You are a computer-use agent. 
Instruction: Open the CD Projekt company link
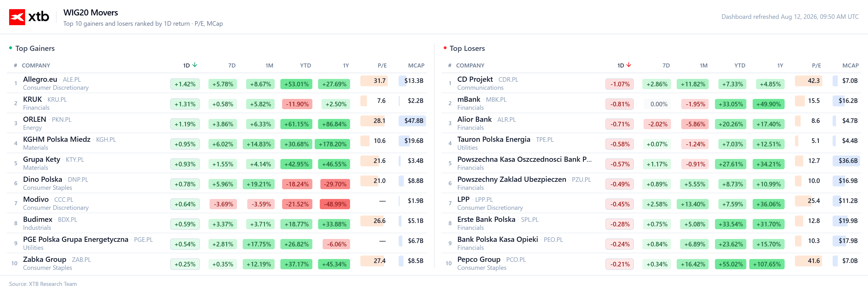[475, 79]
